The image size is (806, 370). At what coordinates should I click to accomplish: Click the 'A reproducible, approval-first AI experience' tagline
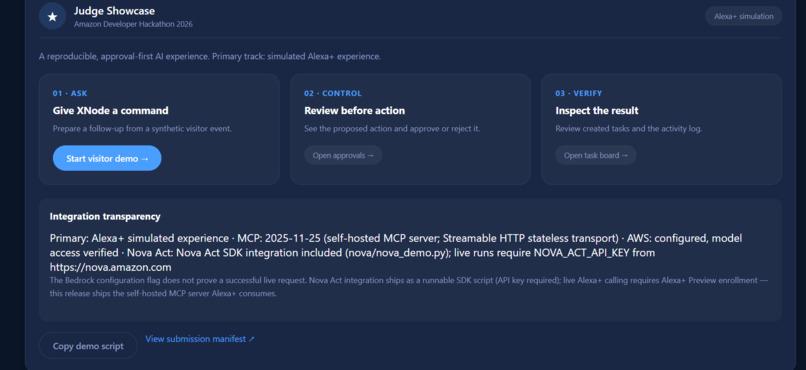tap(210, 57)
